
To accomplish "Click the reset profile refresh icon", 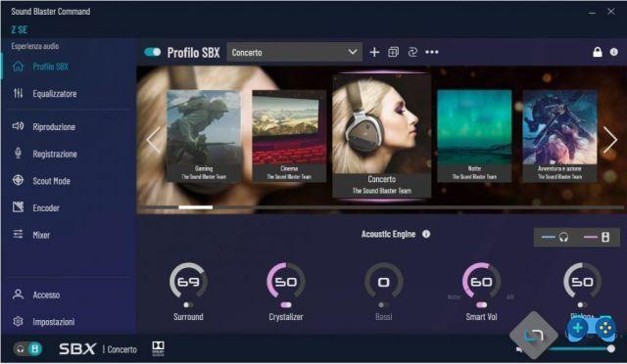I will point(412,52).
